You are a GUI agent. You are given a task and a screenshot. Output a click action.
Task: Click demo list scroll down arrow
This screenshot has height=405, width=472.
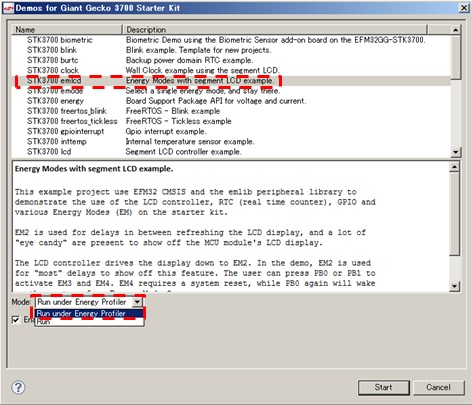click(455, 152)
